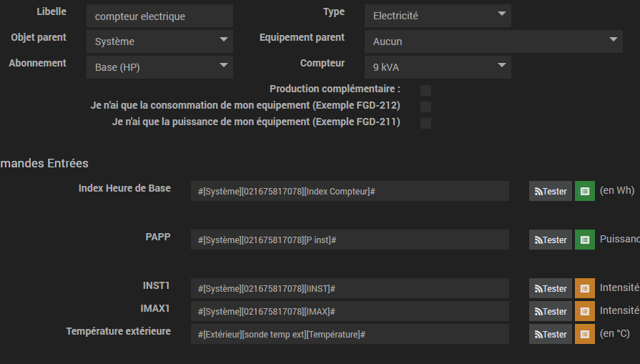The width and height of the screenshot is (640, 364).
Task: Open Equipement parent dropdown showing Aucun
Action: [x=493, y=41]
